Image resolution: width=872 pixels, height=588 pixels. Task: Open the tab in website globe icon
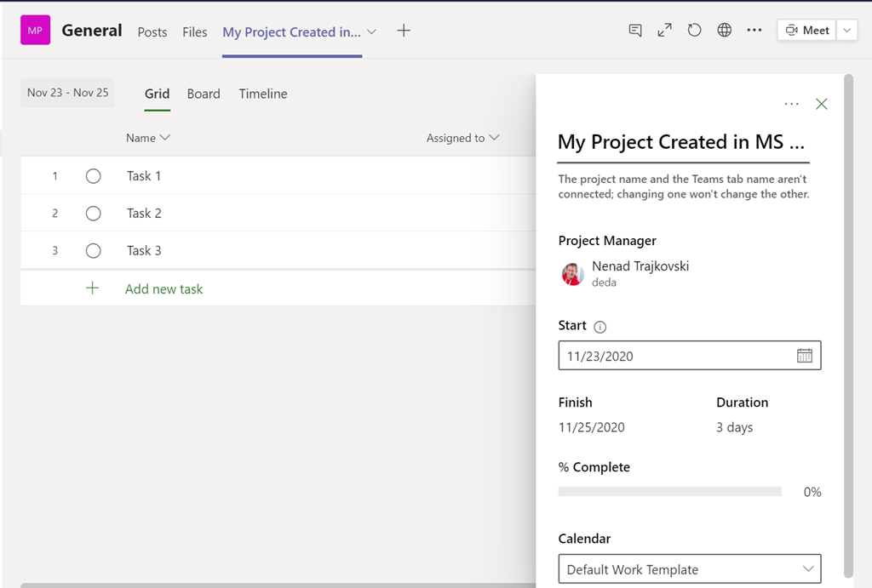tap(725, 31)
